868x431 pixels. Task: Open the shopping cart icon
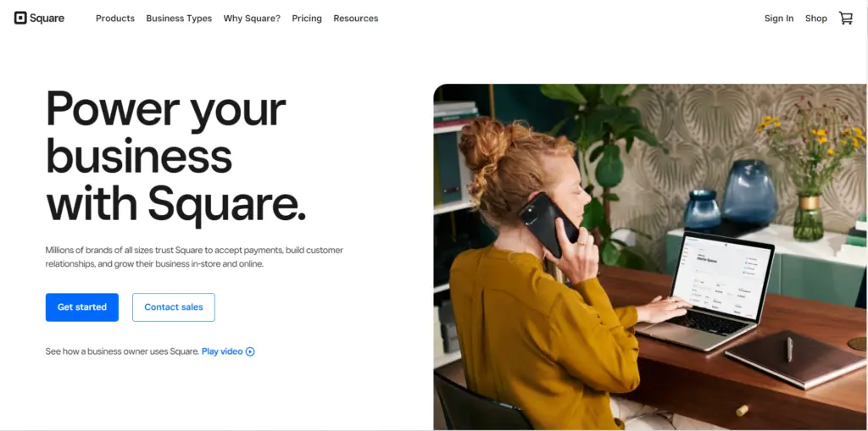click(846, 19)
